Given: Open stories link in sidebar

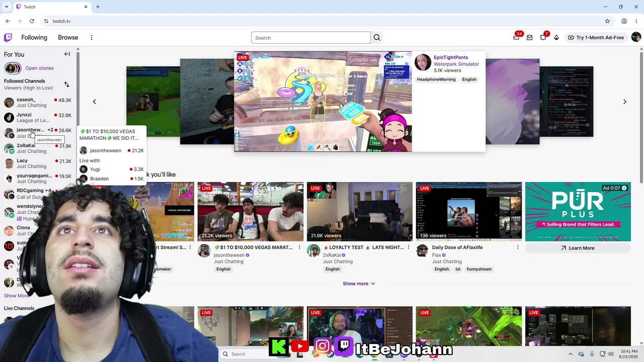Looking at the screenshot, I should point(39,68).
